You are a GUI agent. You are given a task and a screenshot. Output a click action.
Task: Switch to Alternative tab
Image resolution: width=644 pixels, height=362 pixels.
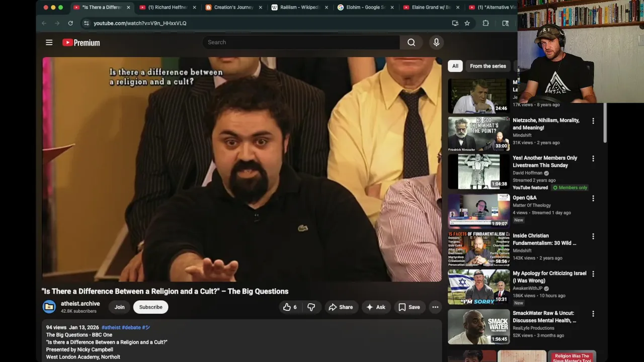(492, 8)
